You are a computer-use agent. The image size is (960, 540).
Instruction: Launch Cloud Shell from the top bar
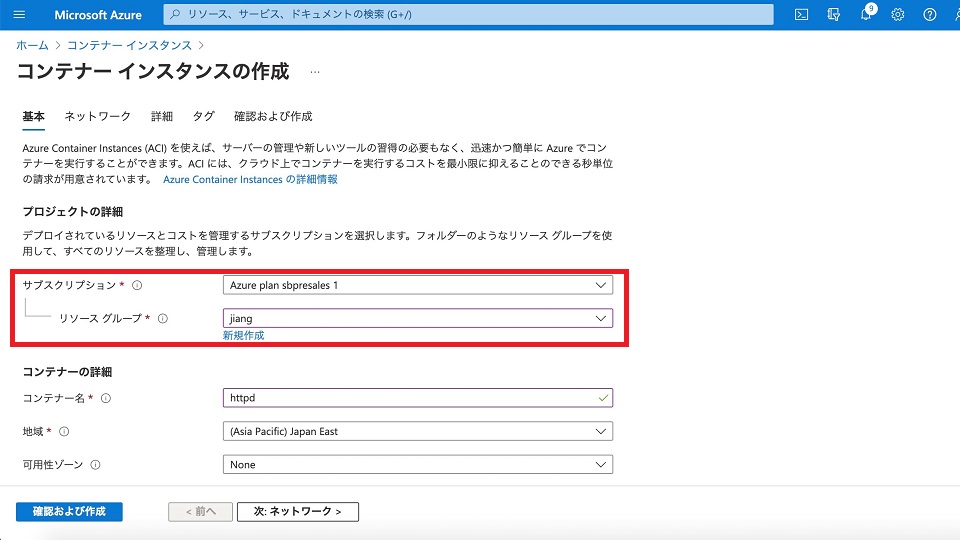[801, 15]
